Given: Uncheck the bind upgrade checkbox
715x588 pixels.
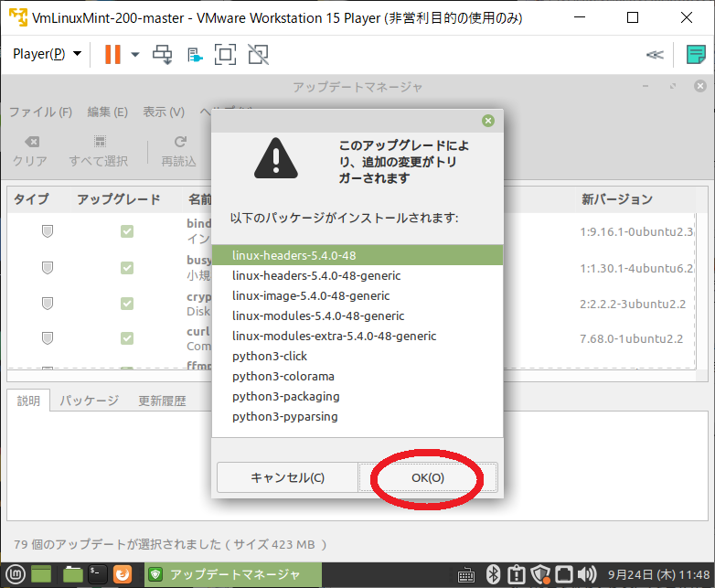Looking at the screenshot, I should pyautogui.click(x=127, y=231).
